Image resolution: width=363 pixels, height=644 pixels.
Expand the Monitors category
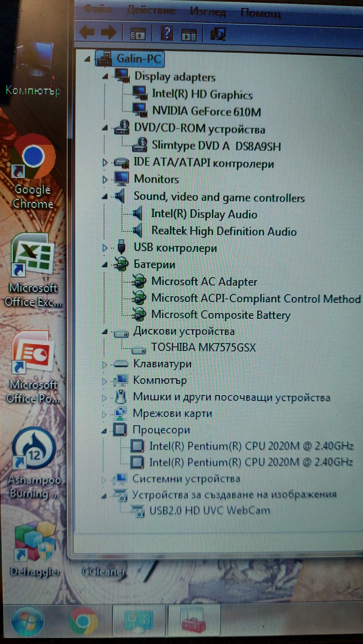click(105, 180)
